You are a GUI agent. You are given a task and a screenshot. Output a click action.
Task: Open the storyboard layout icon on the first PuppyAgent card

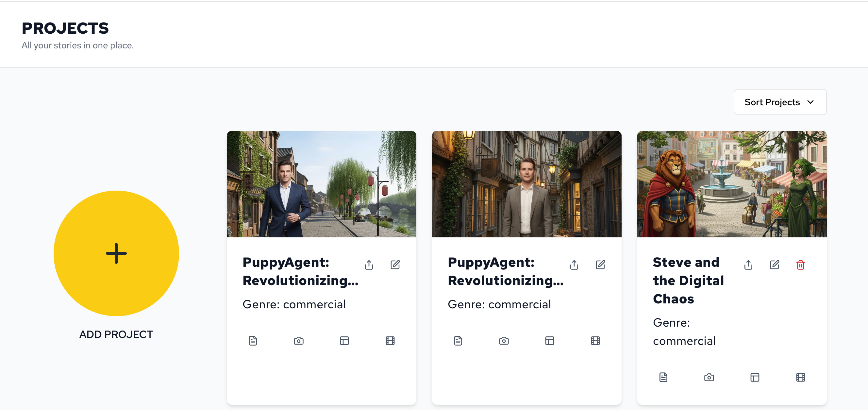344,341
